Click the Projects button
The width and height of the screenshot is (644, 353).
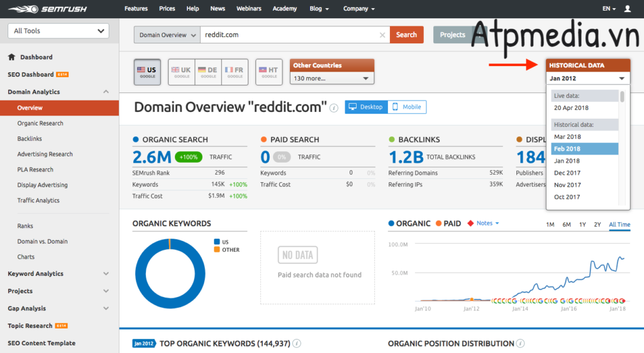452,35
